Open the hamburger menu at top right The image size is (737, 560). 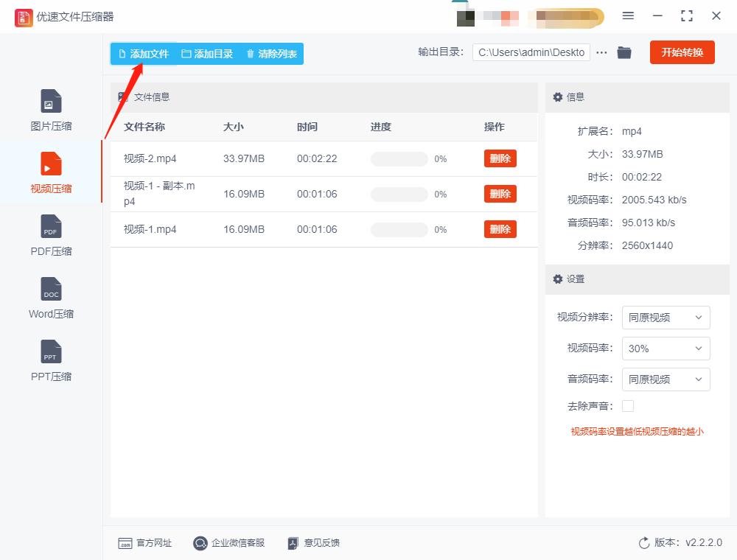click(628, 15)
